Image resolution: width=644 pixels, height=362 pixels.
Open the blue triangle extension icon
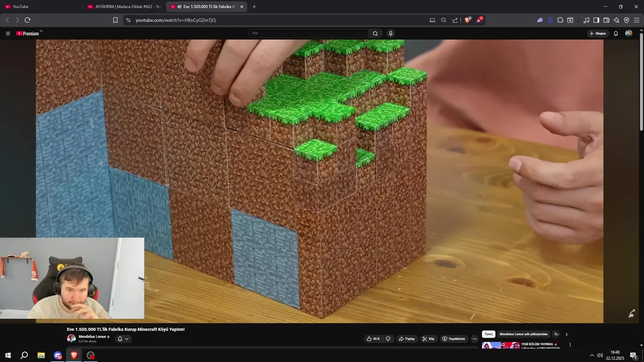[550, 20]
